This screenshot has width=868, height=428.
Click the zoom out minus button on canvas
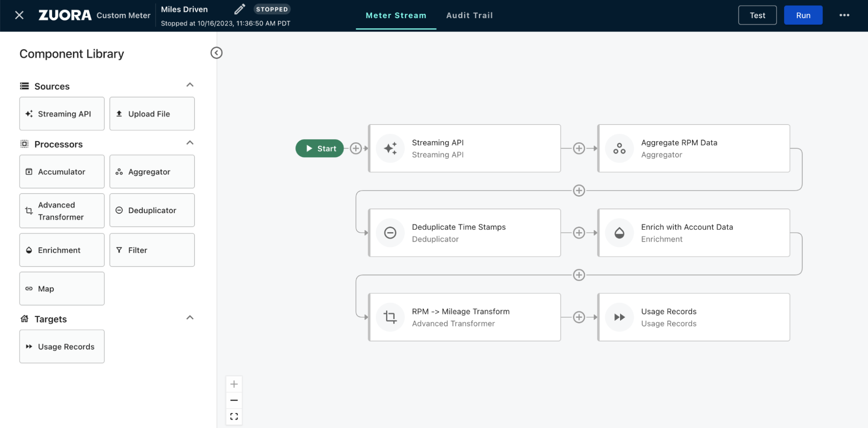(234, 400)
